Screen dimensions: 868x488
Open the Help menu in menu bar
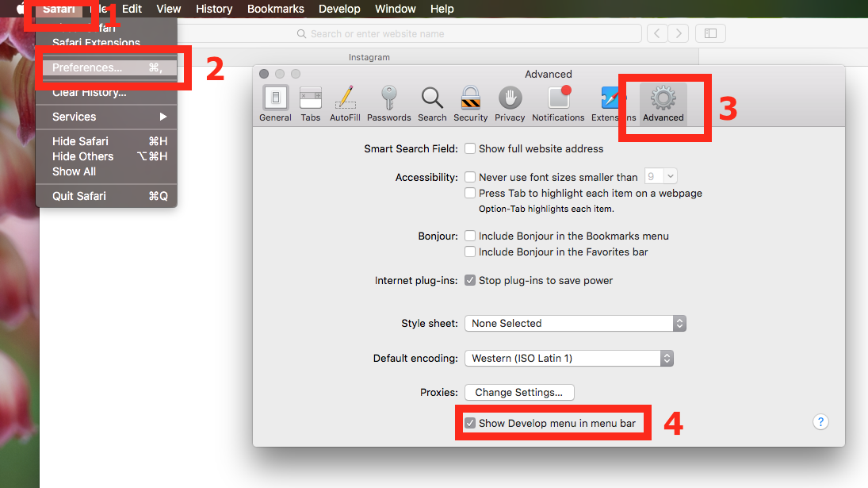point(442,9)
